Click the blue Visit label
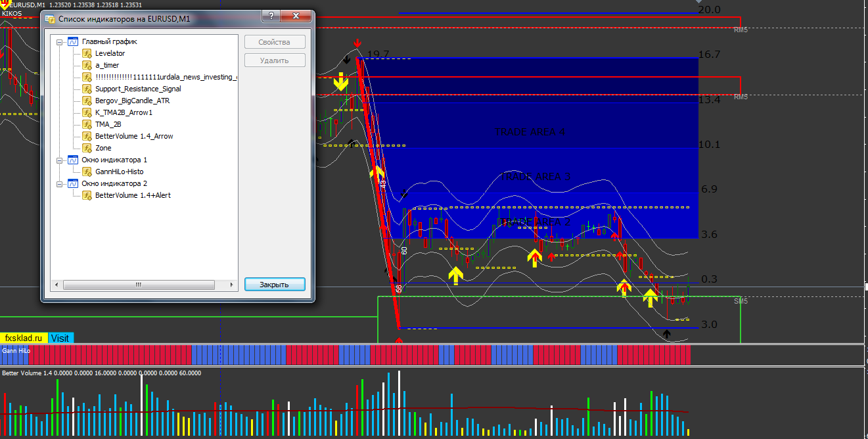Image resolution: width=868 pixels, height=439 pixels. [x=60, y=338]
